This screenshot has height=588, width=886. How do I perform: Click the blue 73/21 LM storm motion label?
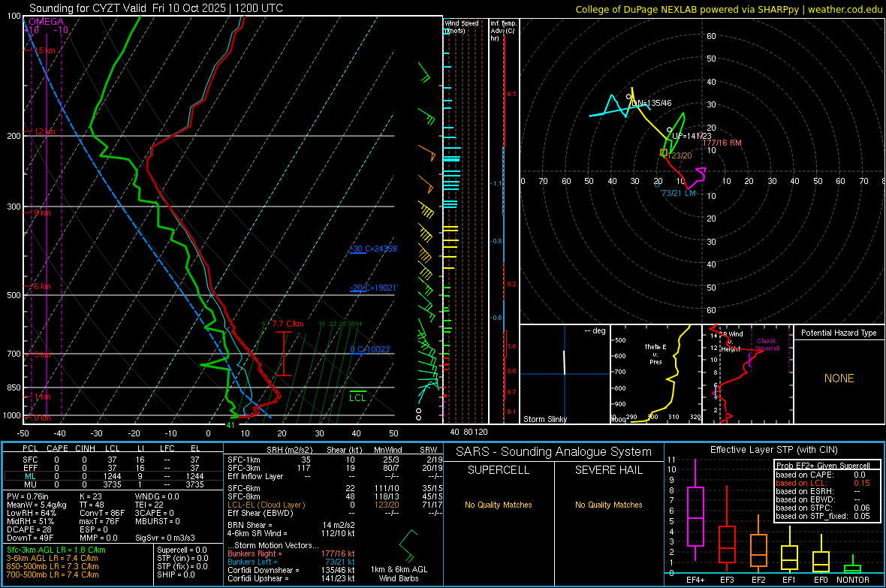679,193
